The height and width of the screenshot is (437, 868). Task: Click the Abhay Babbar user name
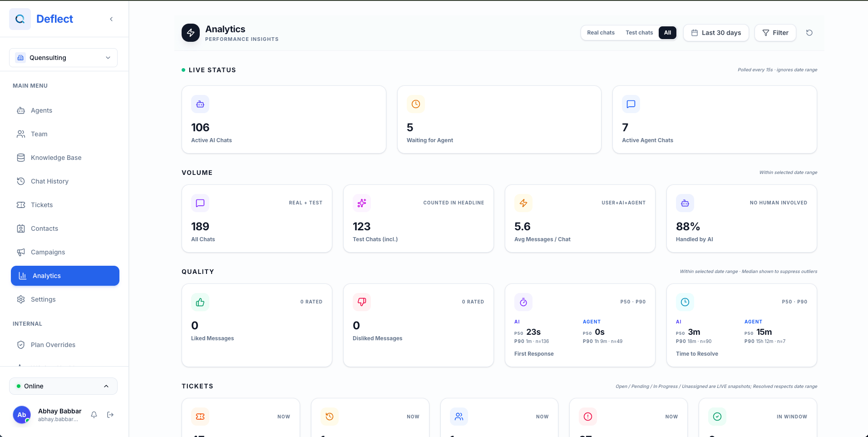coord(60,411)
